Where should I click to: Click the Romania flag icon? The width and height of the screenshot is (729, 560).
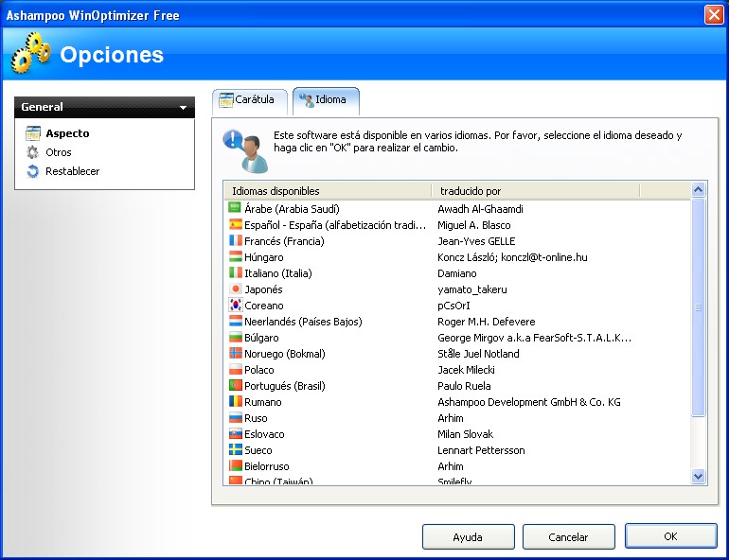pos(235,401)
